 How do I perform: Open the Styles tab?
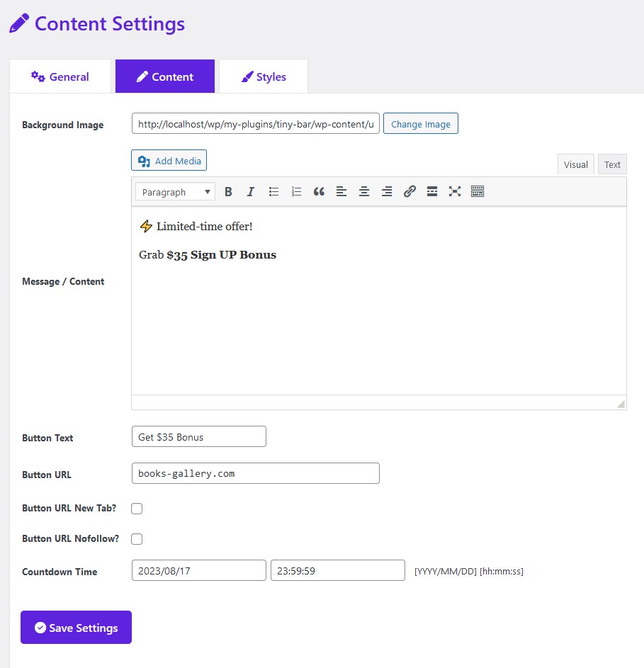tap(264, 77)
